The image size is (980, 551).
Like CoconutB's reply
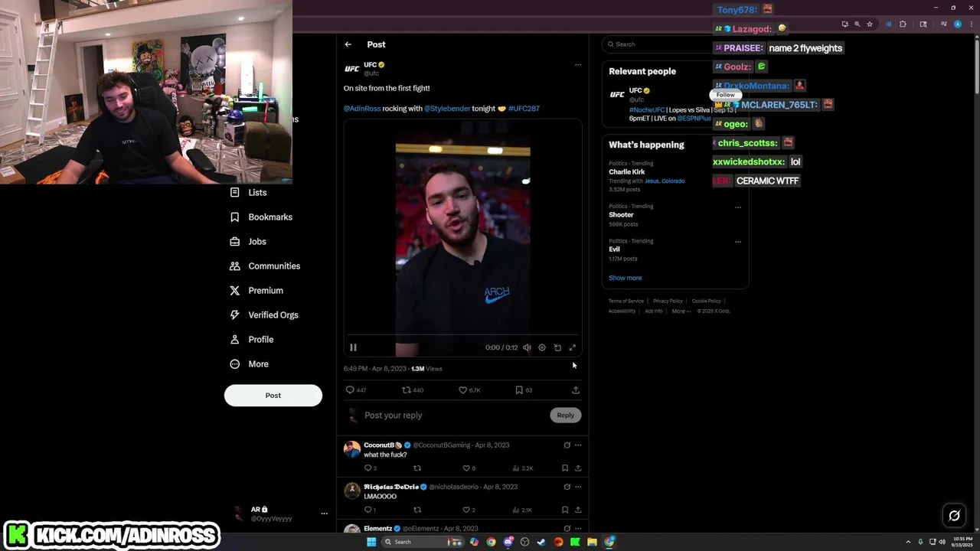pyautogui.click(x=469, y=468)
